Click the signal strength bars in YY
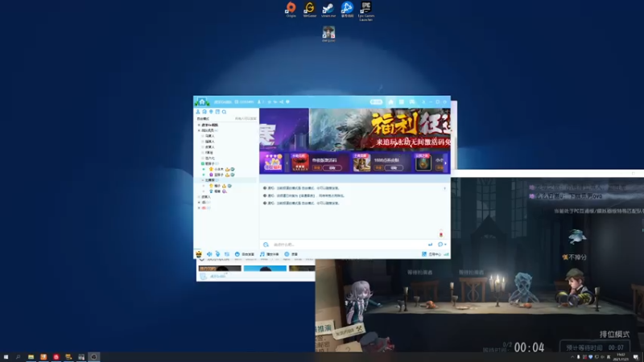644x362 pixels. click(x=446, y=254)
